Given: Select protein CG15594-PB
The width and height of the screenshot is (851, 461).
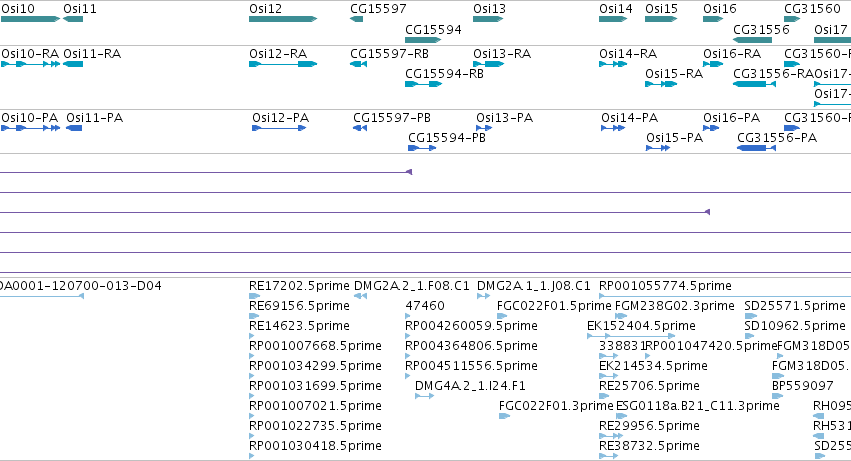Looking at the screenshot, I should (x=447, y=138).
